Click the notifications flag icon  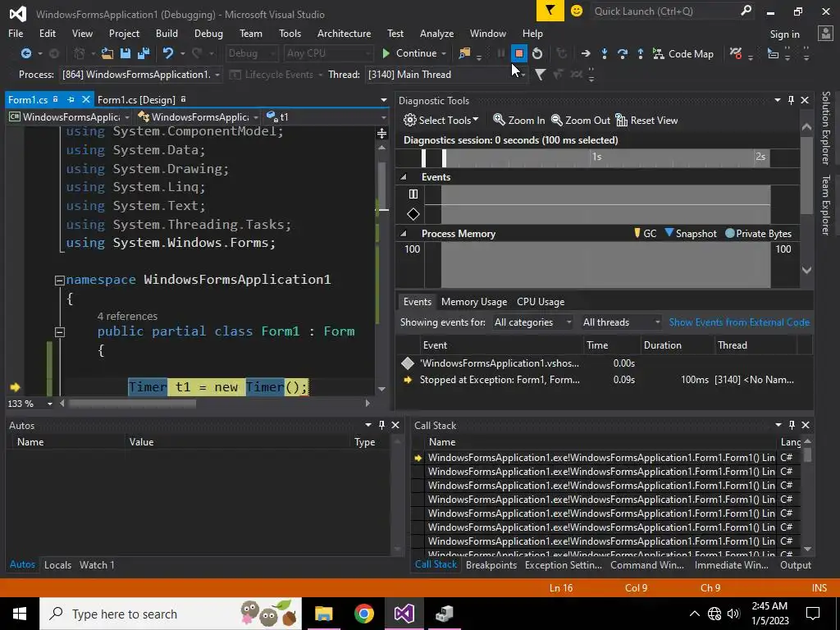(550, 11)
